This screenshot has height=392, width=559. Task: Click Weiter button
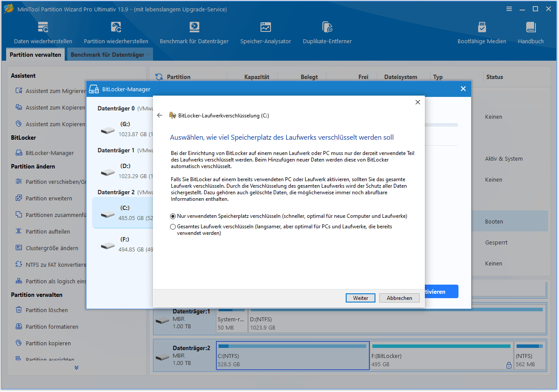[x=361, y=298]
